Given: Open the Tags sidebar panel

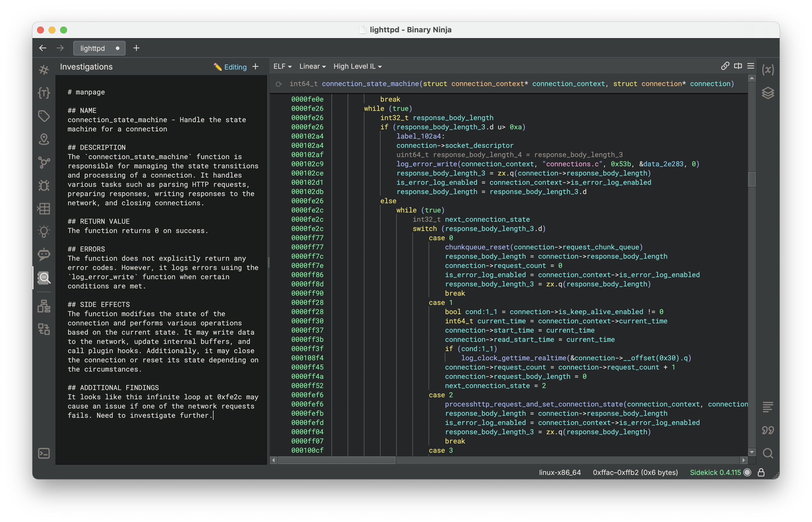Looking at the screenshot, I should point(44,116).
